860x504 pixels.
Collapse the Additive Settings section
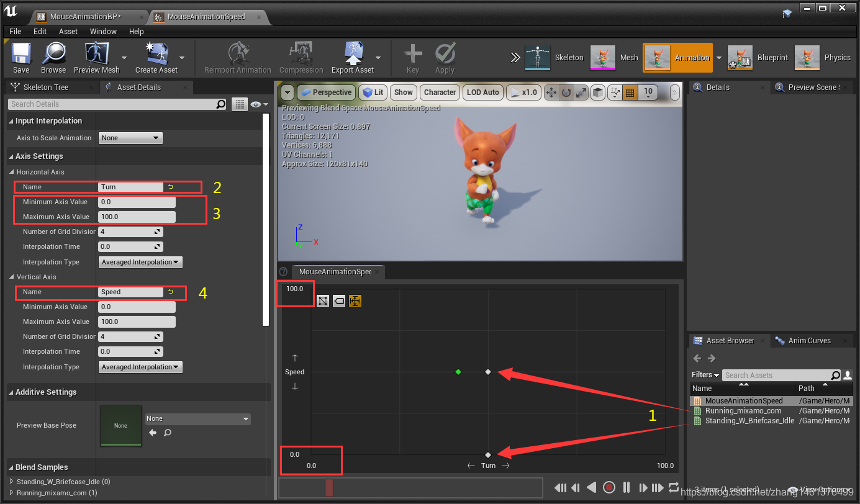11,392
